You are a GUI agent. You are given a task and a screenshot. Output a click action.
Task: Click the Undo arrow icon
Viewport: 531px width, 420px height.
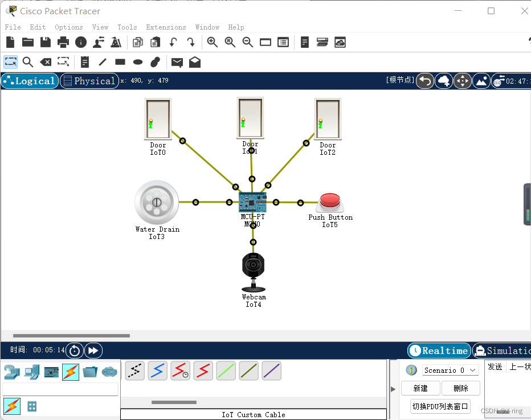(x=173, y=42)
